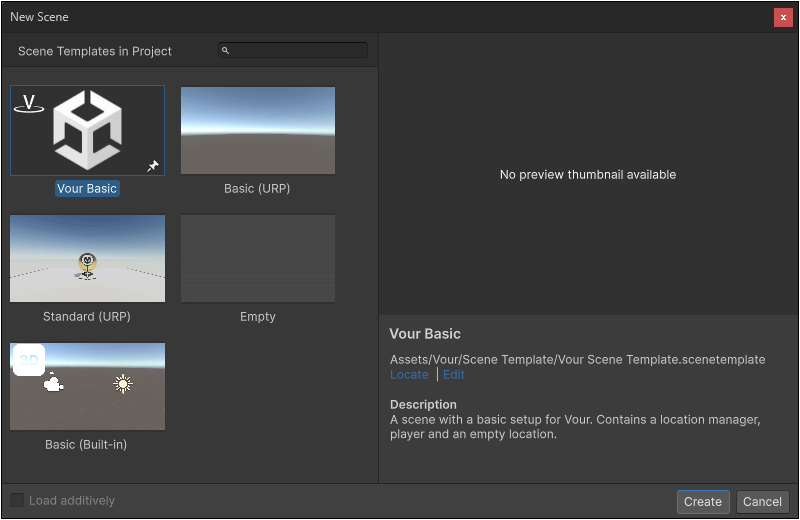Click the pin icon on Vour Basic template
Viewport: 800px width, 520px height.
pyautogui.click(x=153, y=166)
